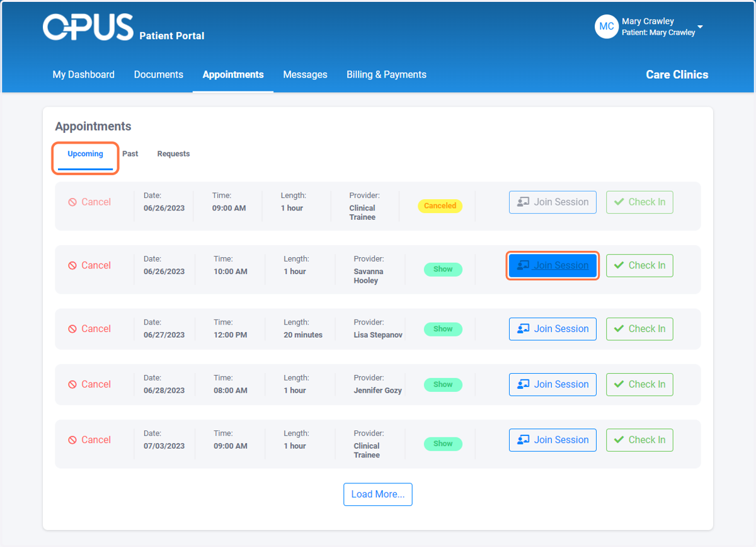Click the Load More button
The image size is (756, 547).
(378, 494)
